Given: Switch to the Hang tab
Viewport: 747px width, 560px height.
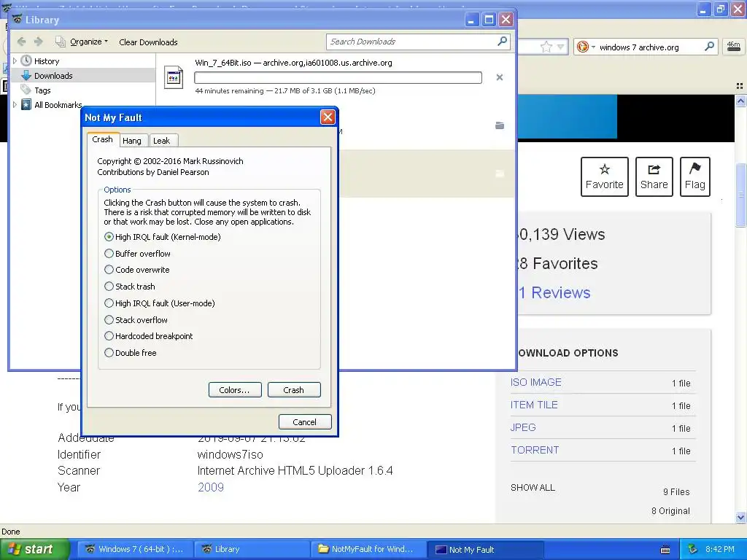Looking at the screenshot, I should 132,141.
